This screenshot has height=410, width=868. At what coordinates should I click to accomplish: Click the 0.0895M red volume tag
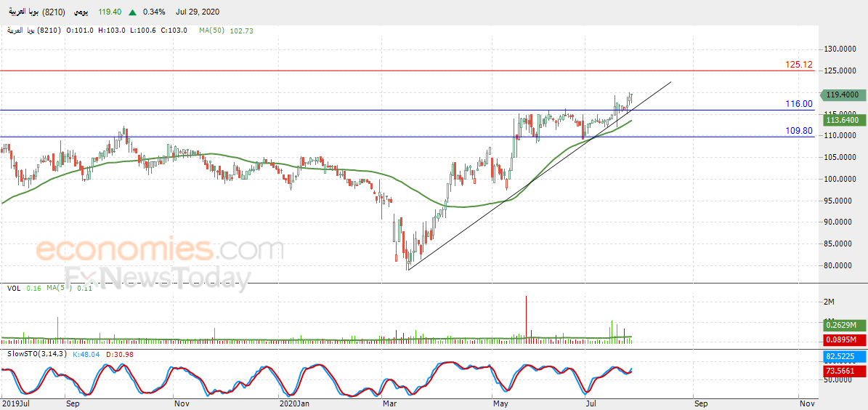click(x=843, y=339)
